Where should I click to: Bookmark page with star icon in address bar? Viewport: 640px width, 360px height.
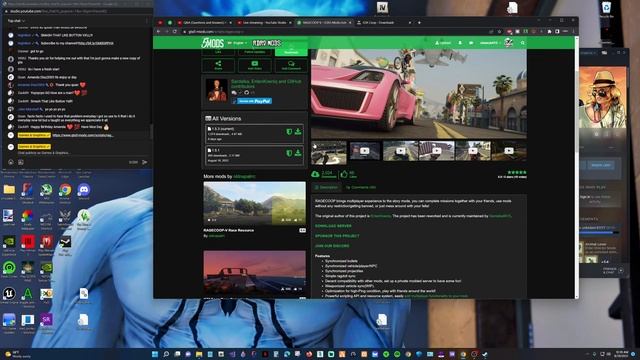point(499,31)
